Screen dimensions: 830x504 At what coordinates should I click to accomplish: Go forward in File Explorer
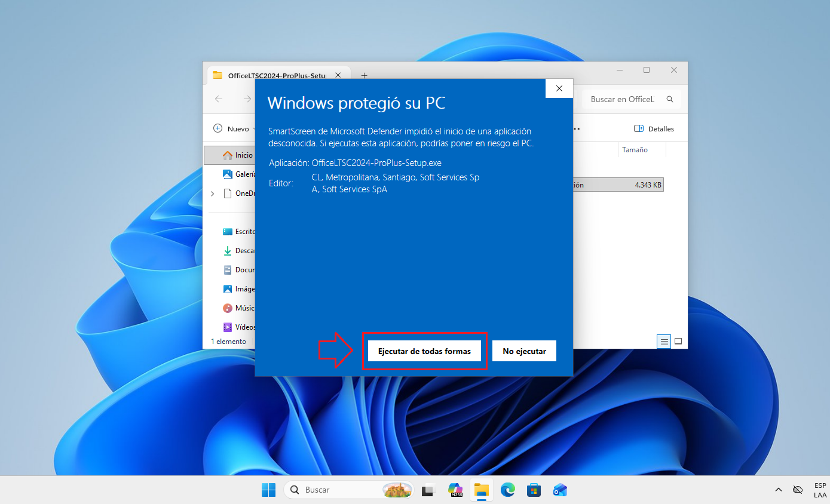[247, 99]
